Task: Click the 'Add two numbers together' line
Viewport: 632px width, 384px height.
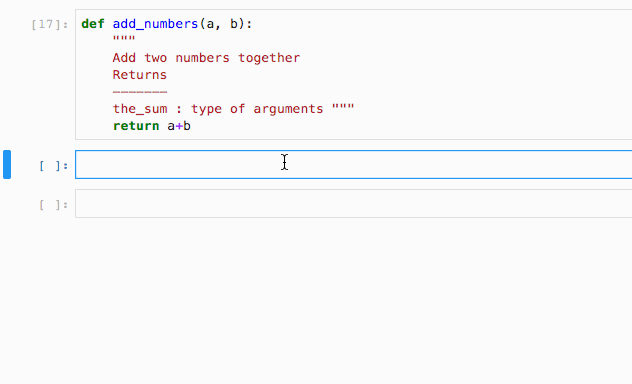Action: tap(206, 58)
